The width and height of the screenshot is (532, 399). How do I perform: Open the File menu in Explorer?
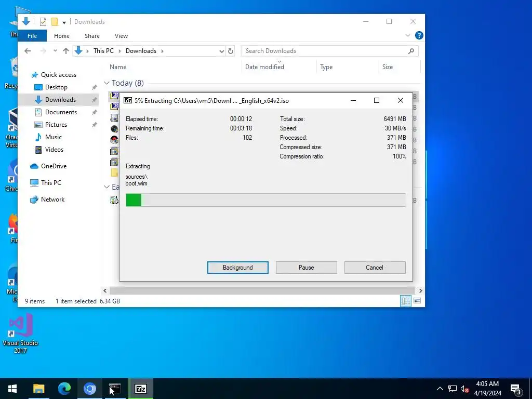(x=32, y=36)
